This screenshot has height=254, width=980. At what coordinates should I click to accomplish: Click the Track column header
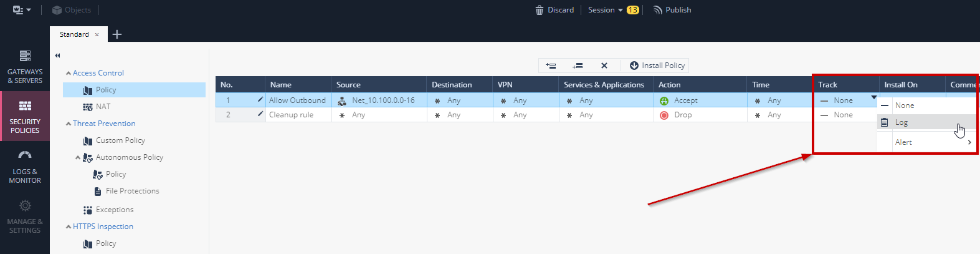pos(846,85)
